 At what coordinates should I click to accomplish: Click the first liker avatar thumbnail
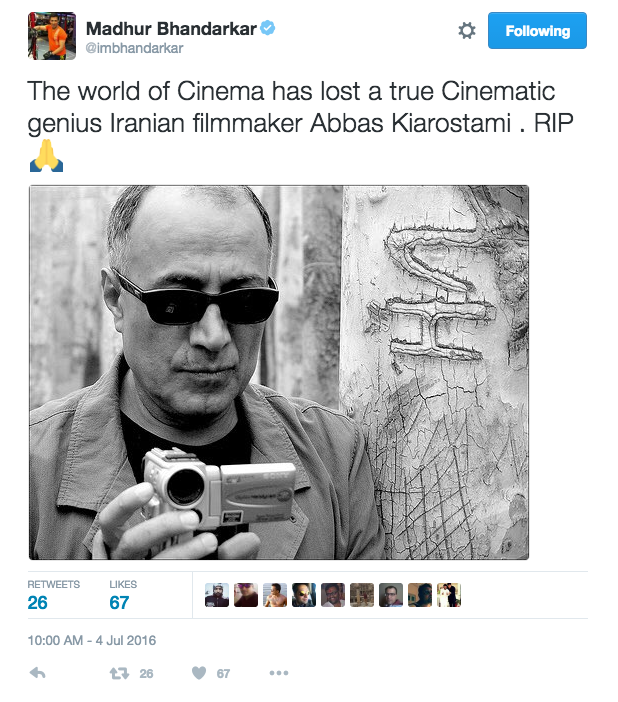point(217,595)
